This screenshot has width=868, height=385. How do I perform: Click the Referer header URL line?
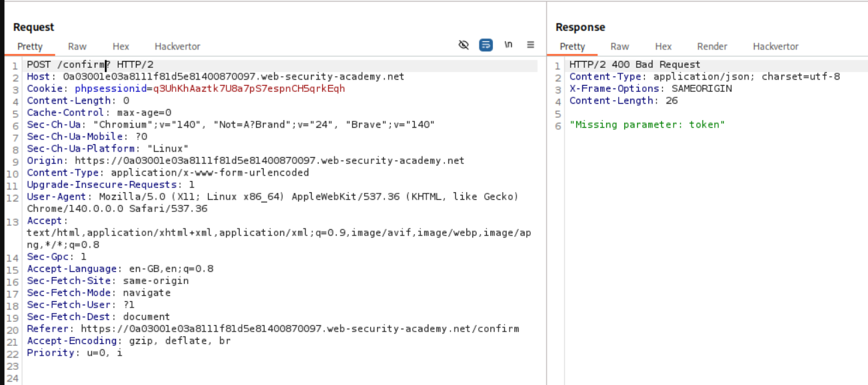point(273,329)
